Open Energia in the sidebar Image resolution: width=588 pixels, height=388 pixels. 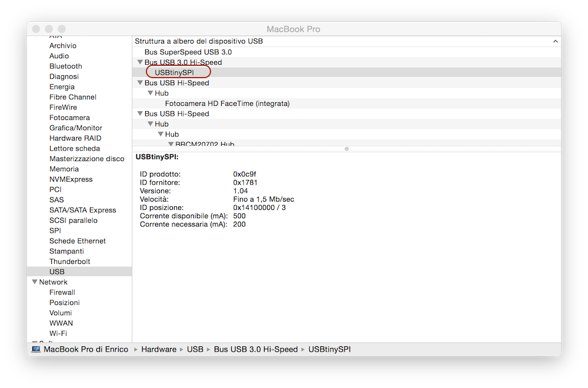point(62,87)
